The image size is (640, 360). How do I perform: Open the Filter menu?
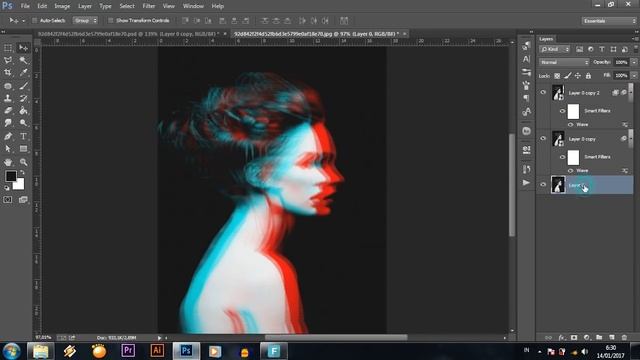(x=149, y=6)
